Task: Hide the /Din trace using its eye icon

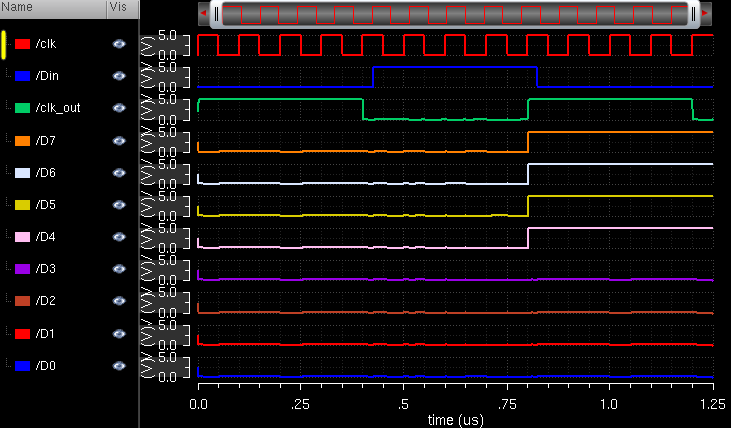Action: pos(119,76)
